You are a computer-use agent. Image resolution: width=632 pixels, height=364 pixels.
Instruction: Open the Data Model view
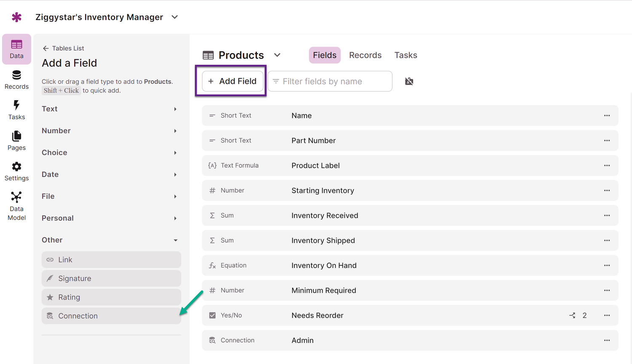coord(16,206)
